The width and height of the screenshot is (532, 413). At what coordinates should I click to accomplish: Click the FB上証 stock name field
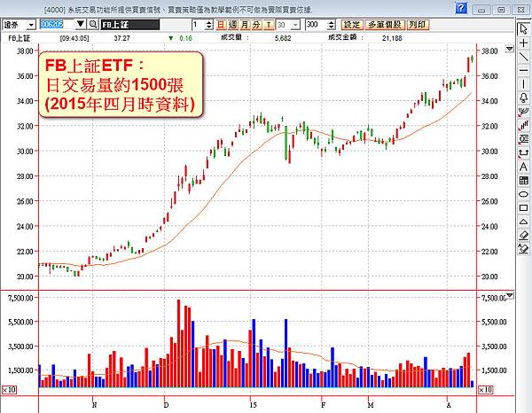(130, 25)
